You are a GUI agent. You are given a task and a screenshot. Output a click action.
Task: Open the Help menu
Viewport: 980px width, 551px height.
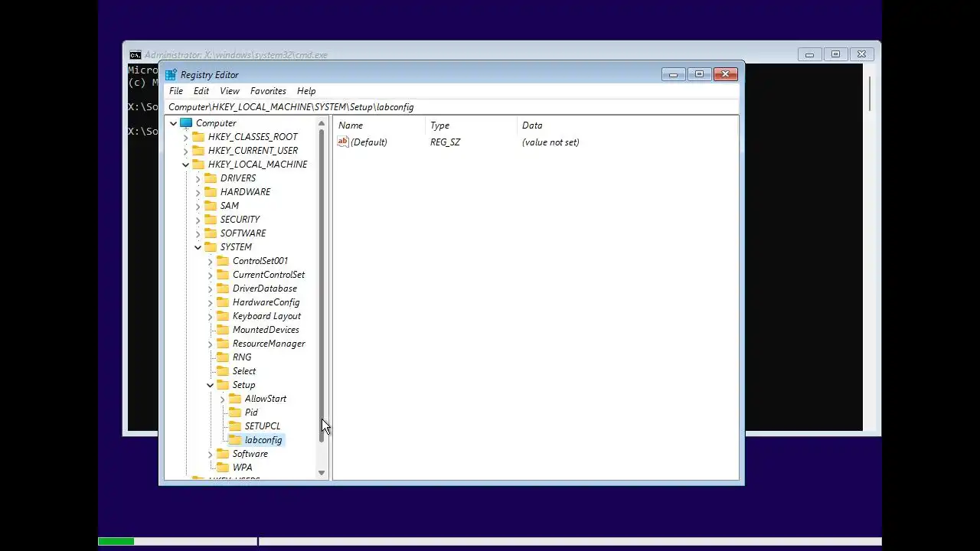(x=306, y=91)
